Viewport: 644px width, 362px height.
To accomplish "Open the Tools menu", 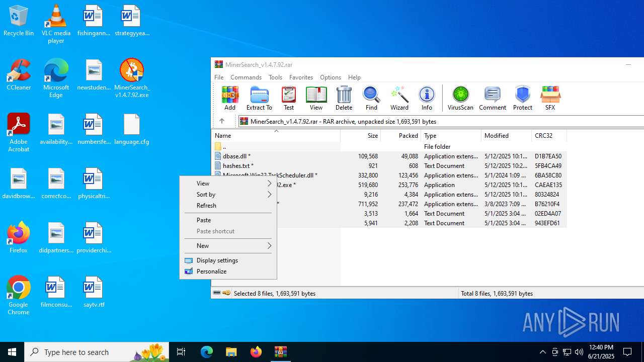I will coord(275,77).
